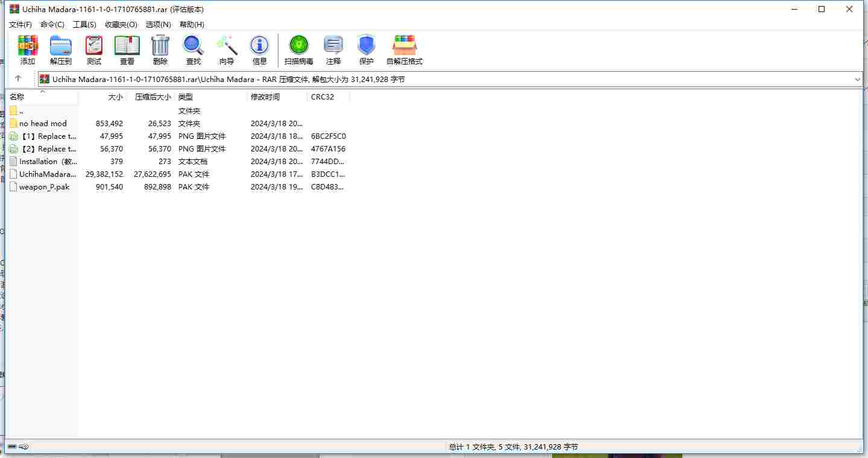Click the disk drive icon in status bar
The width and height of the screenshot is (868, 458).
[12, 447]
